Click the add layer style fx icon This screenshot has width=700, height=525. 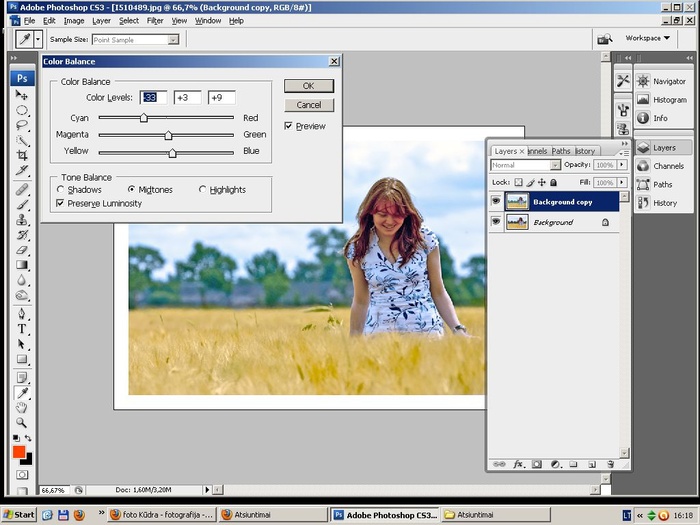pyautogui.click(x=519, y=464)
